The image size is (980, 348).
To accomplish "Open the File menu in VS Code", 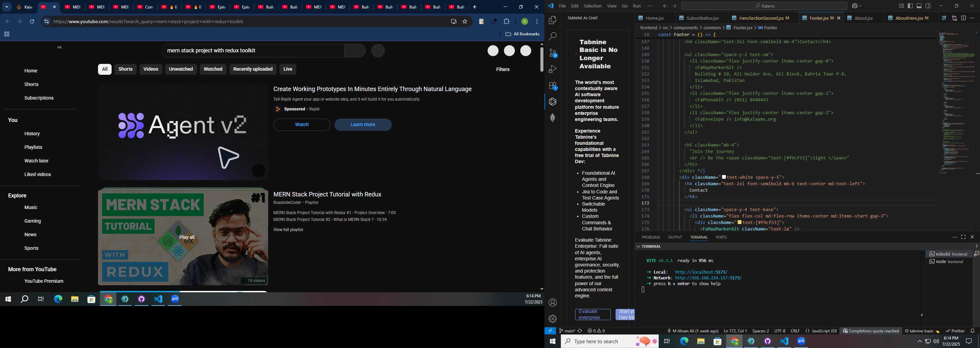I will pyautogui.click(x=562, y=6).
